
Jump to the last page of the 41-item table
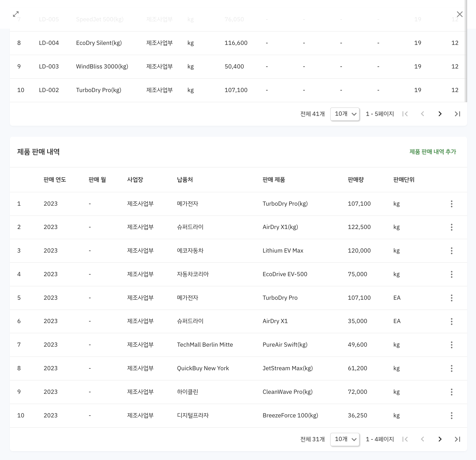(x=457, y=114)
